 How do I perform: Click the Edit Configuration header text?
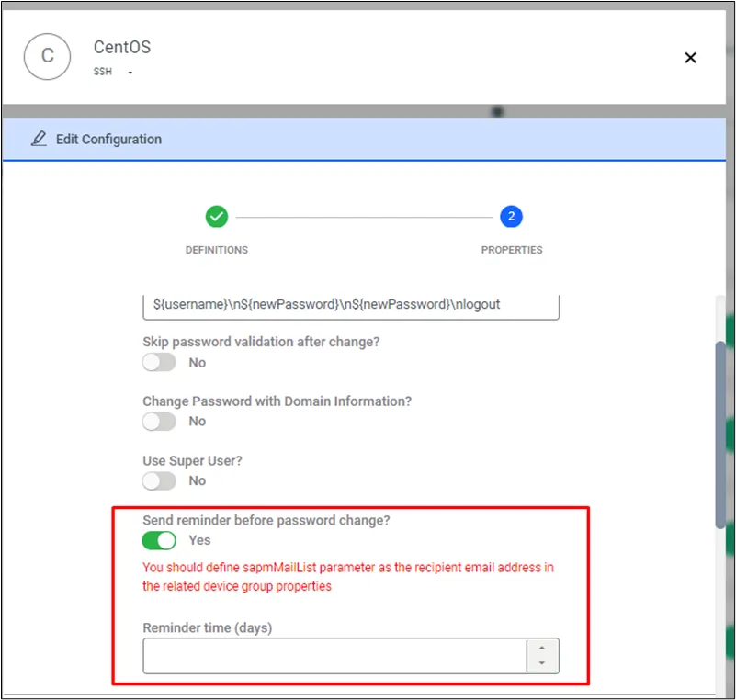pos(109,140)
